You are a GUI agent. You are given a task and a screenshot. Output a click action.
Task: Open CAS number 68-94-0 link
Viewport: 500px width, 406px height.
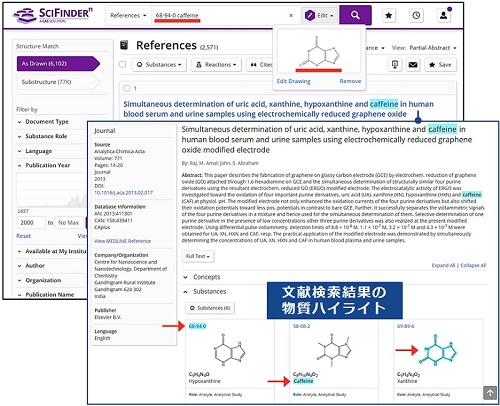(197, 326)
